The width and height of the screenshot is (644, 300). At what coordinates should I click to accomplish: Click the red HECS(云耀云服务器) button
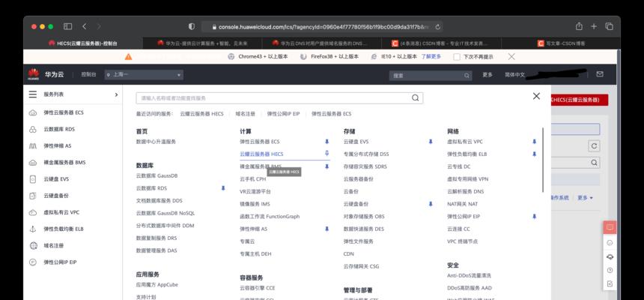(x=580, y=100)
